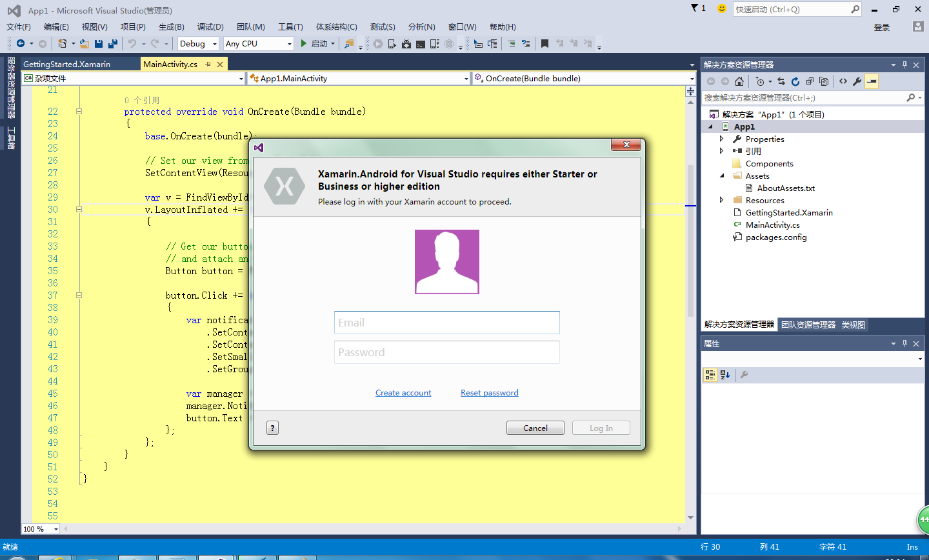Click the feedback smiley face icon
The image size is (929, 560).
(722, 8)
